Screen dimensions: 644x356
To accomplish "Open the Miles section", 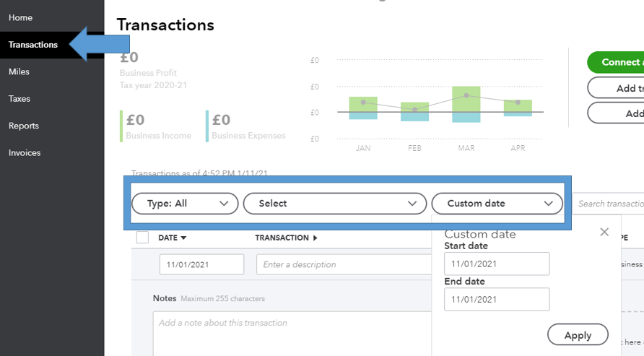I will pyautogui.click(x=19, y=71).
